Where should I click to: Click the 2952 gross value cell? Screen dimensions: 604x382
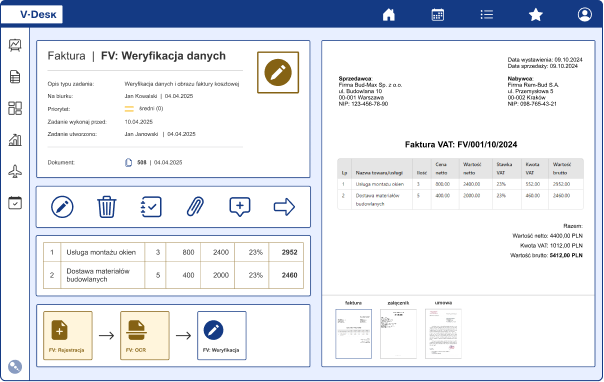click(286, 252)
